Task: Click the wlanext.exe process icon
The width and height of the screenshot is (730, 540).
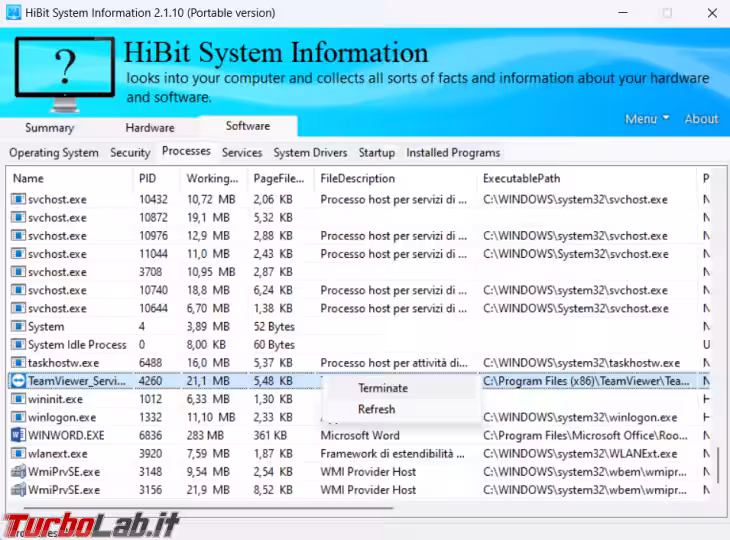Action: tap(17, 454)
